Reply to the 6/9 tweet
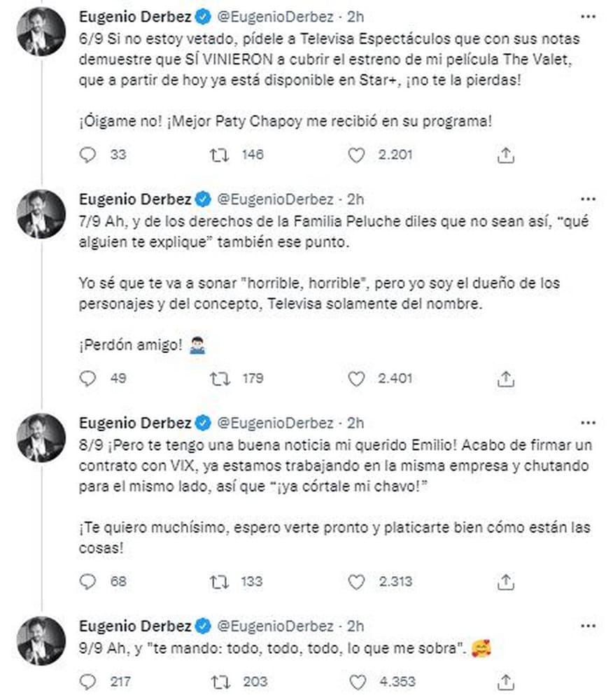 pyautogui.click(x=87, y=155)
